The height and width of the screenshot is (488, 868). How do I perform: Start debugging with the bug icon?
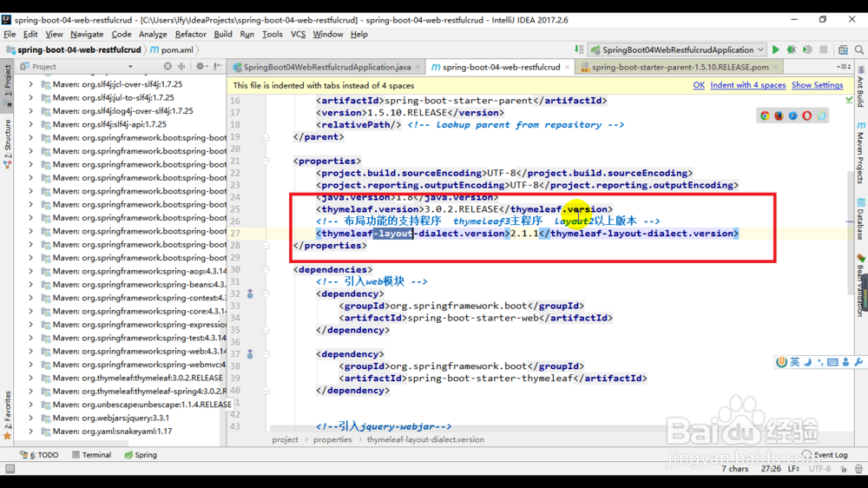(x=792, y=49)
